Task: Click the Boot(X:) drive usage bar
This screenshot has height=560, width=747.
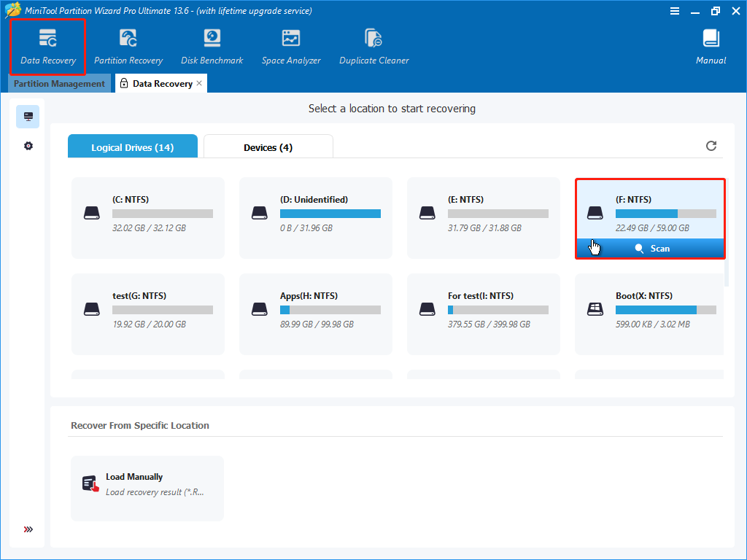Action: pos(665,310)
